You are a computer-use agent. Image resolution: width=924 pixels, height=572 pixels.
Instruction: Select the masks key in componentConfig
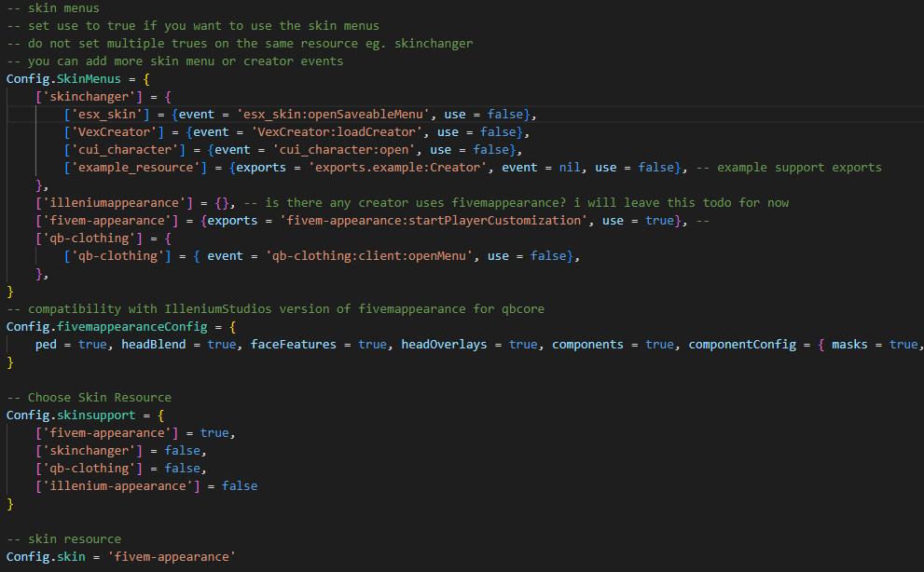click(x=848, y=344)
